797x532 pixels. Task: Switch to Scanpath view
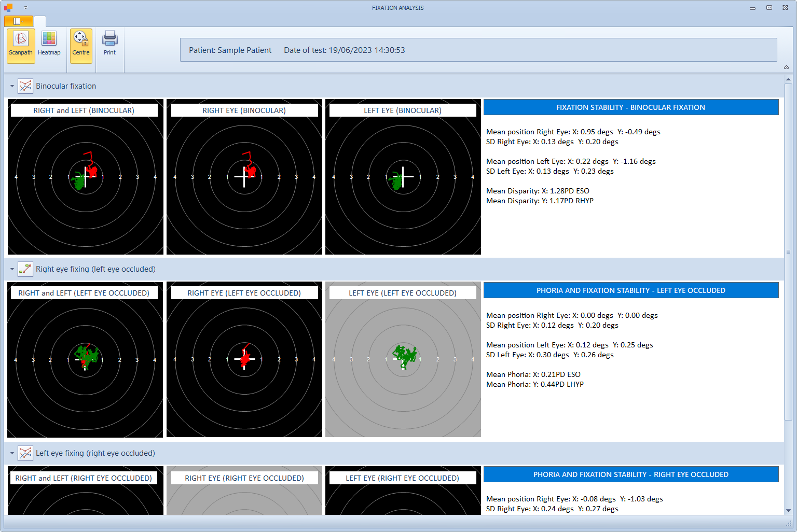click(x=21, y=45)
